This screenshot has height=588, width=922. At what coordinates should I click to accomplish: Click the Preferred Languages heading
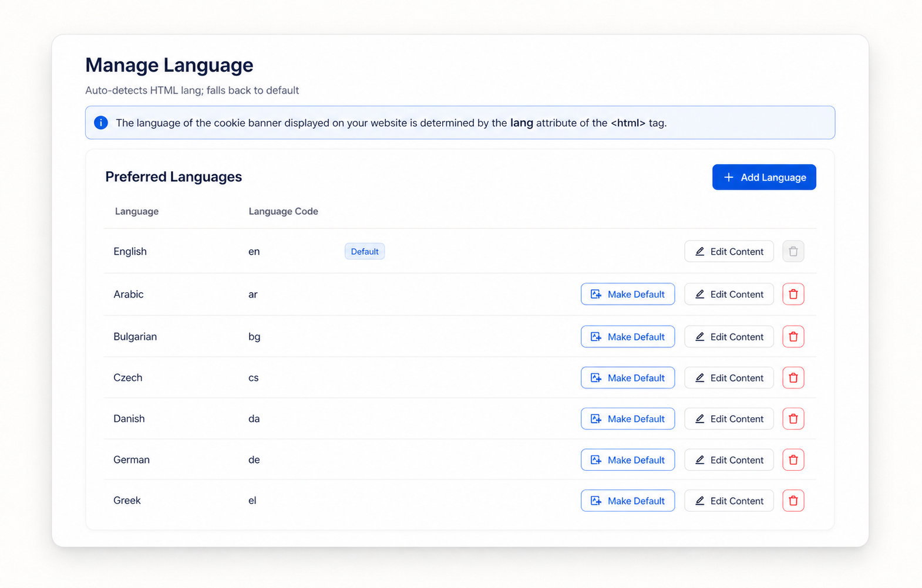[x=174, y=177]
